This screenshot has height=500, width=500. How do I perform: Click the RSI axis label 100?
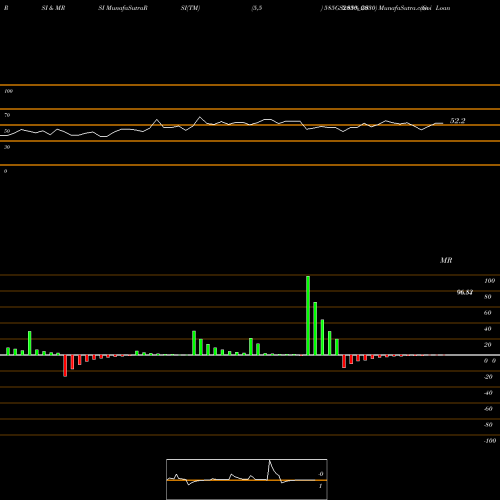point(8,91)
